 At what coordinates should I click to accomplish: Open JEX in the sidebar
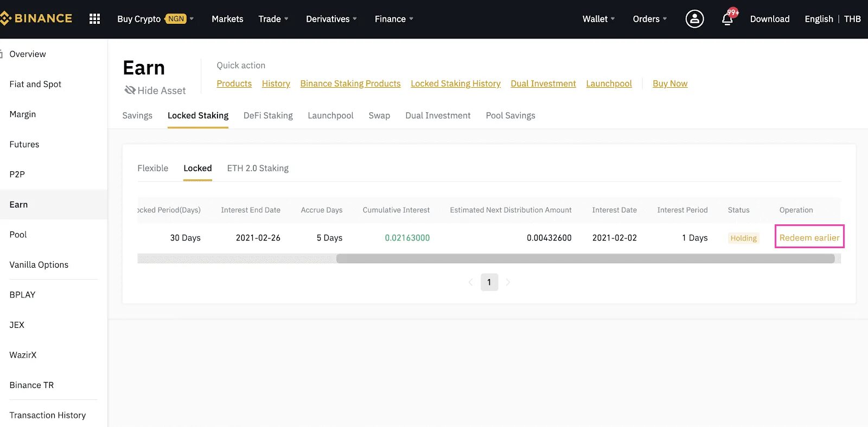click(17, 325)
